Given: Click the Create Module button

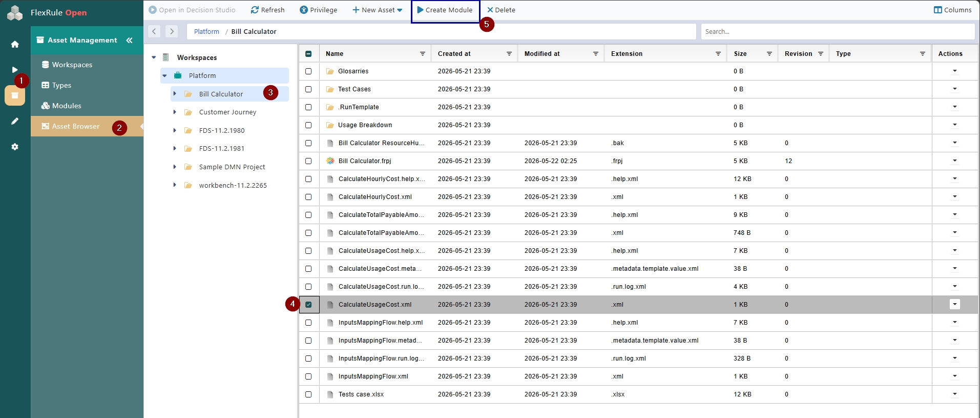Looking at the screenshot, I should [x=445, y=10].
